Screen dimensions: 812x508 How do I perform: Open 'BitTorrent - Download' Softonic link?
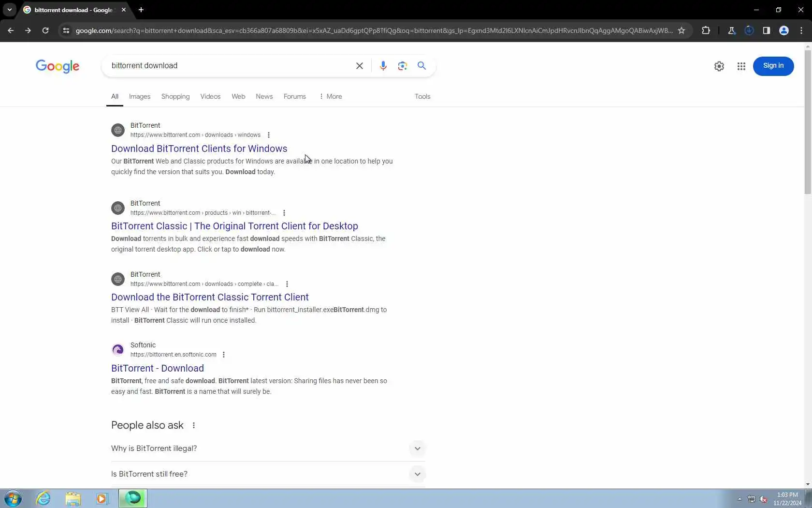[158, 368]
